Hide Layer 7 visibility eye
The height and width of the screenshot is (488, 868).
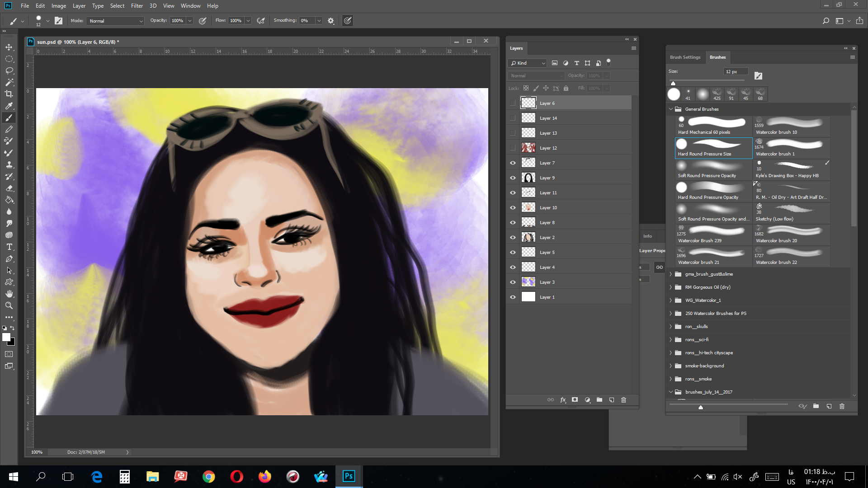[x=513, y=163]
